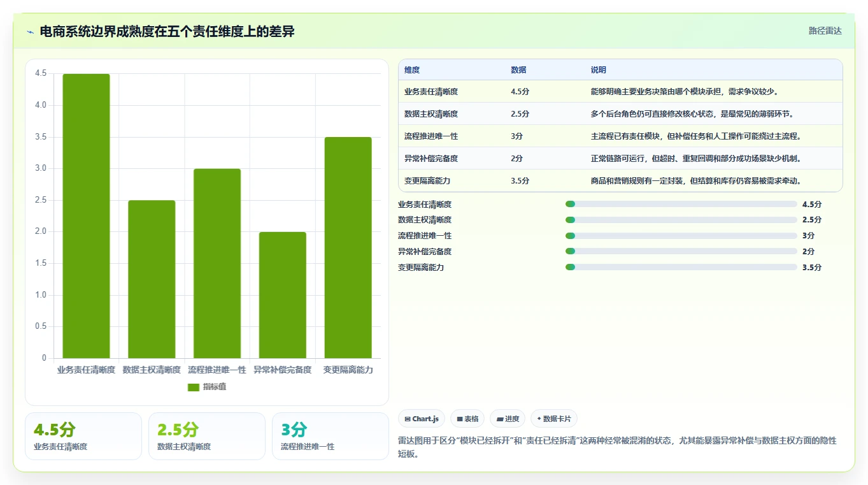Select the 进度 tag
This screenshot has width=868, height=485.
pos(508,419)
